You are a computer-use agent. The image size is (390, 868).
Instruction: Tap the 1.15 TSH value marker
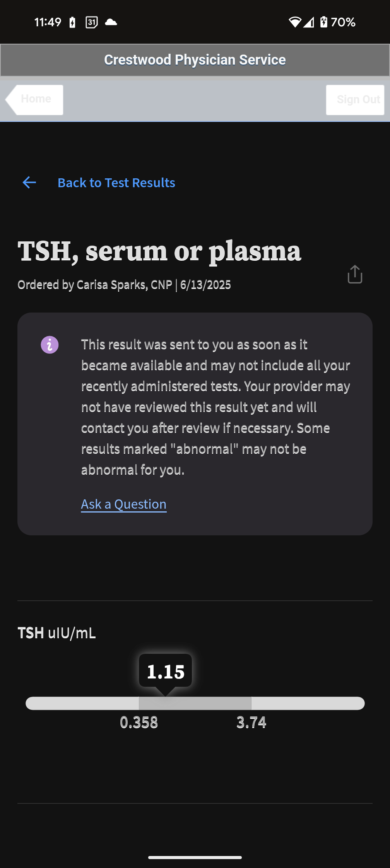[x=166, y=672]
